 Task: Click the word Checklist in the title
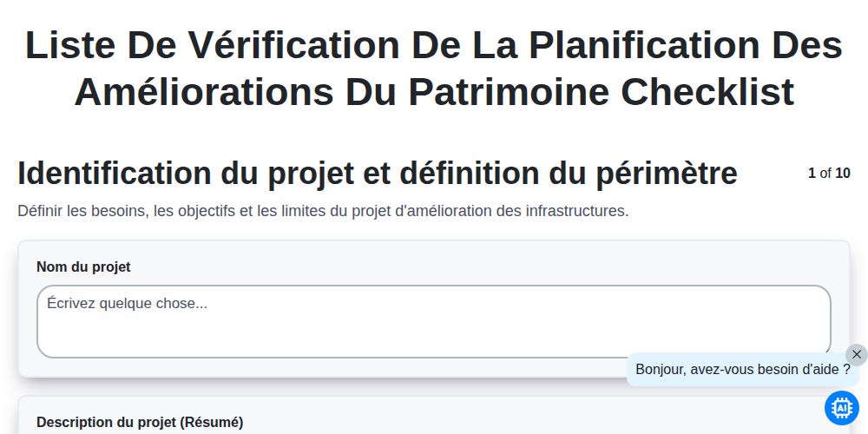click(x=707, y=92)
